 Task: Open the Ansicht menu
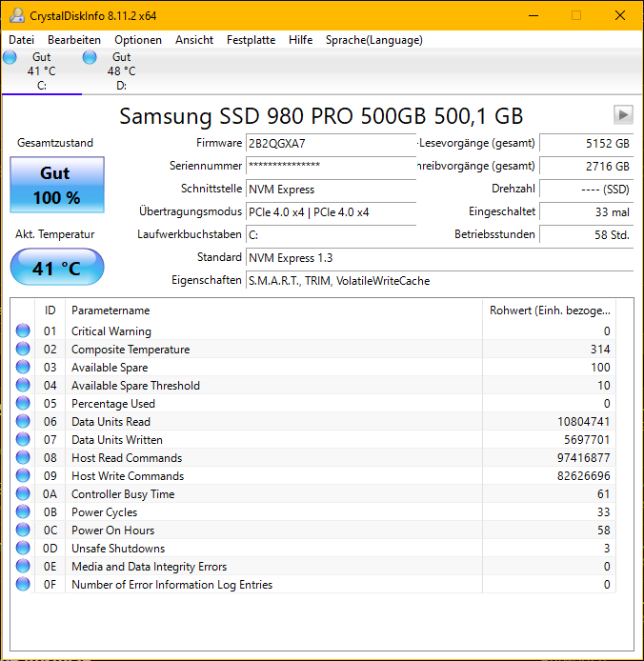point(194,40)
